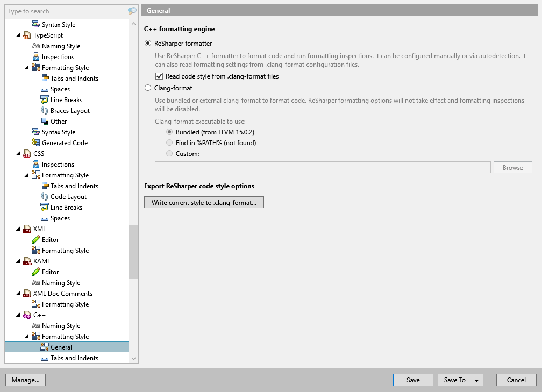Screen dimensions: 542x392
Task: Click the Cancel button
Action: pyautogui.click(x=516, y=380)
